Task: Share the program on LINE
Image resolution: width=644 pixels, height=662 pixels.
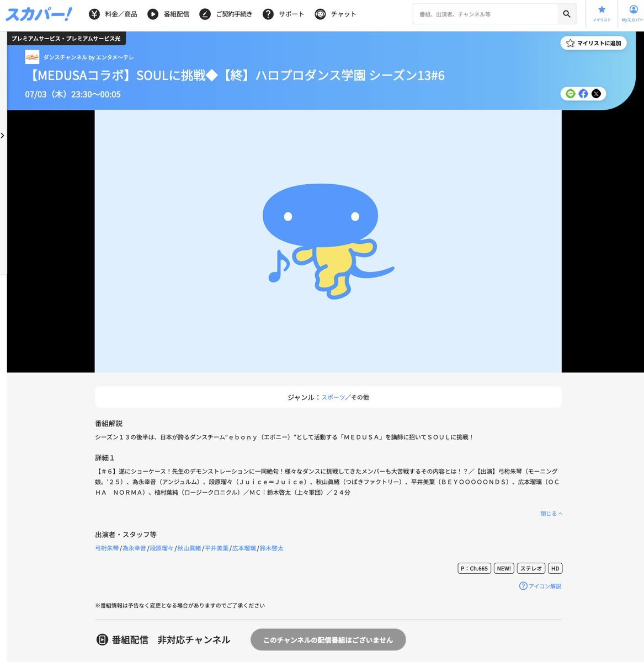Action: [x=571, y=94]
